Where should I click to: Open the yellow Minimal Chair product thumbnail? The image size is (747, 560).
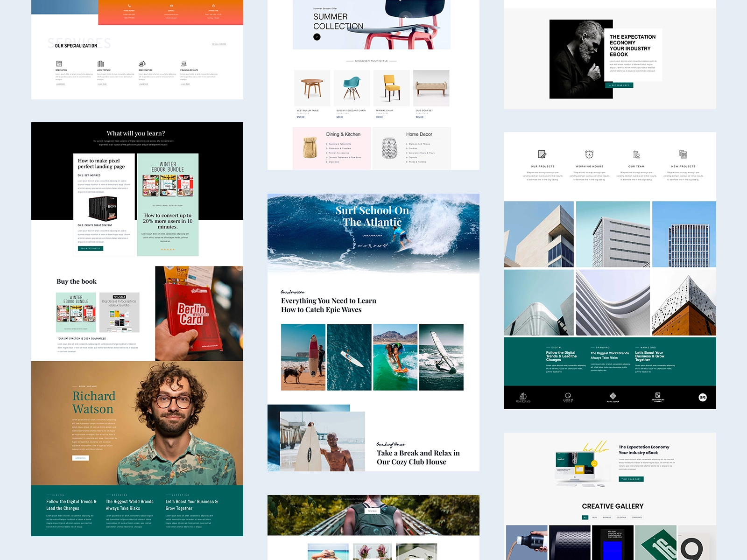(392, 88)
